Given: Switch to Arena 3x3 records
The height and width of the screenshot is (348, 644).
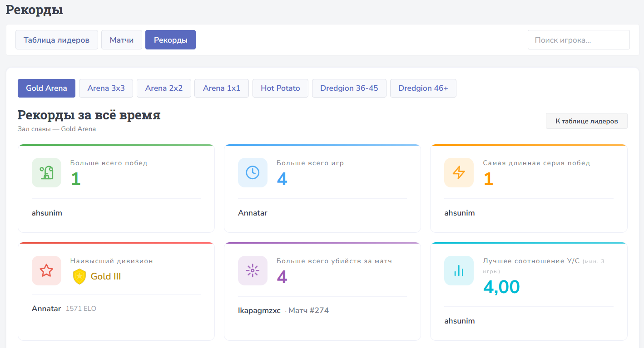Looking at the screenshot, I should tap(106, 88).
